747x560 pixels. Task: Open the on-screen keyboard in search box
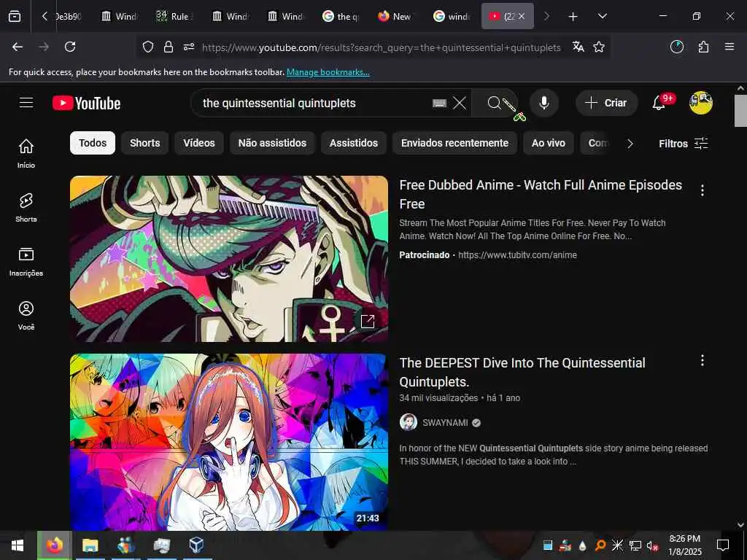439,103
